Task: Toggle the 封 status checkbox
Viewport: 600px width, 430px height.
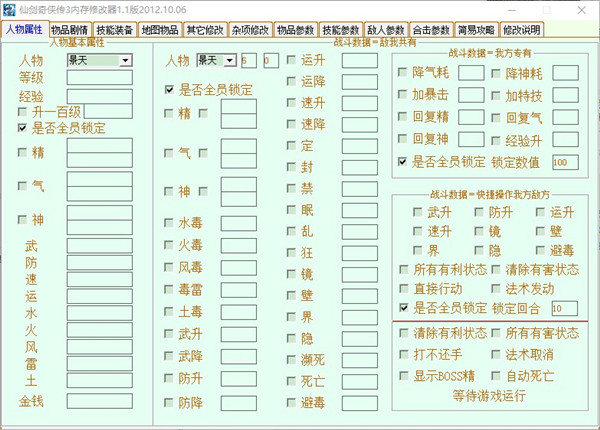Action: (291, 167)
